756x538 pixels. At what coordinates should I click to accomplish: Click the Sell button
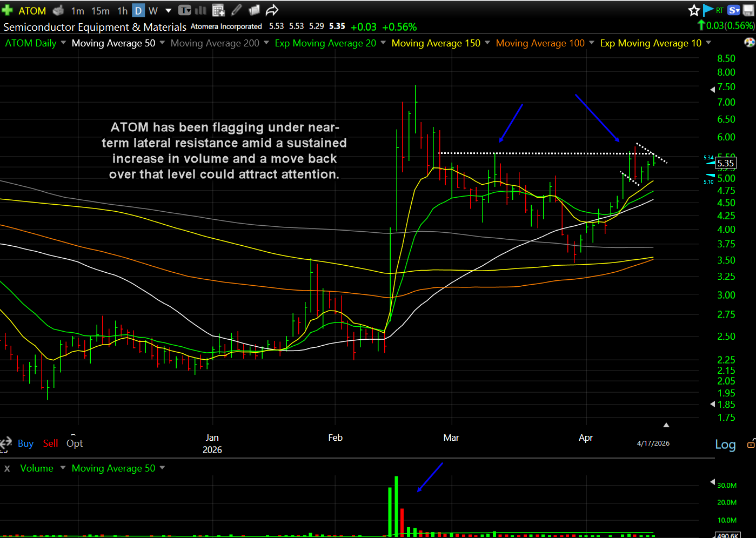coord(50,443)
